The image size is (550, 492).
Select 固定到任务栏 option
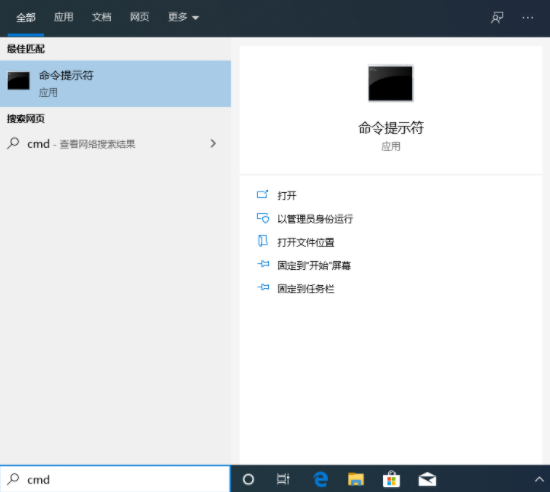[x=306, y=289]
